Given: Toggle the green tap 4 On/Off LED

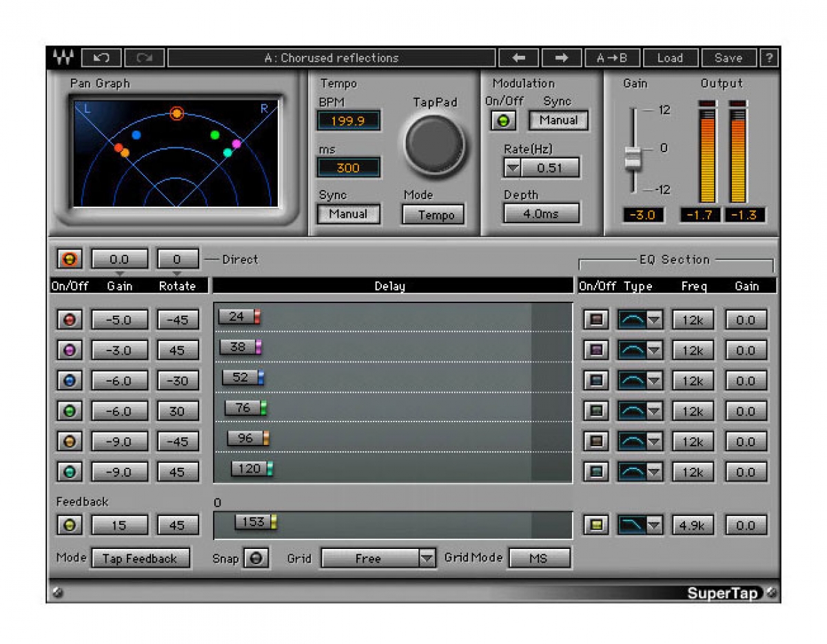Looking at the screenshot, I should pyautogui.click(x=70, y=411).
